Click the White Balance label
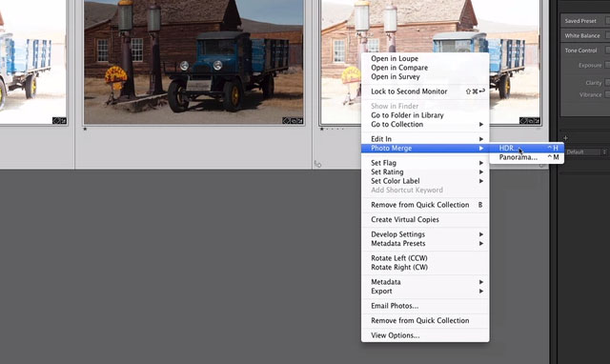Screen dimensions: 610x364 point(582,36)
